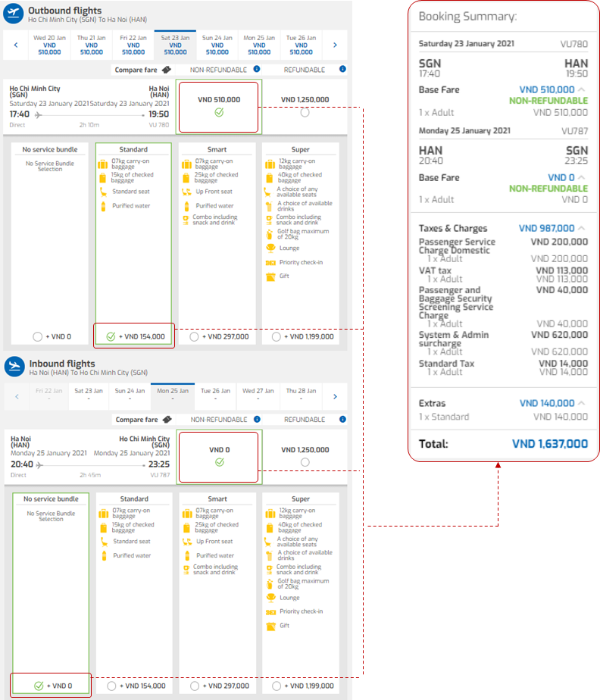
Task: Open the outbound NON-REFUNDABLE info icon
Action: pyautogui.click(x=257, y=70)
